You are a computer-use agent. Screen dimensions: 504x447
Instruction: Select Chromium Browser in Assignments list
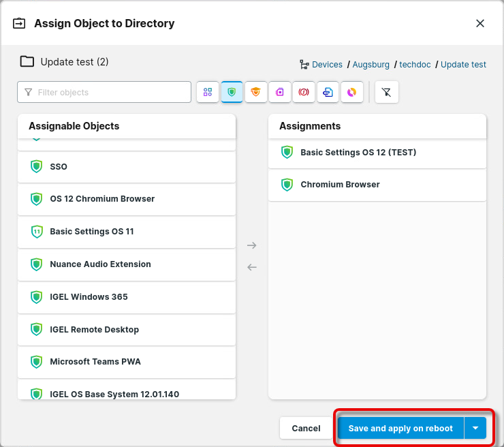[x=340, y=185]
